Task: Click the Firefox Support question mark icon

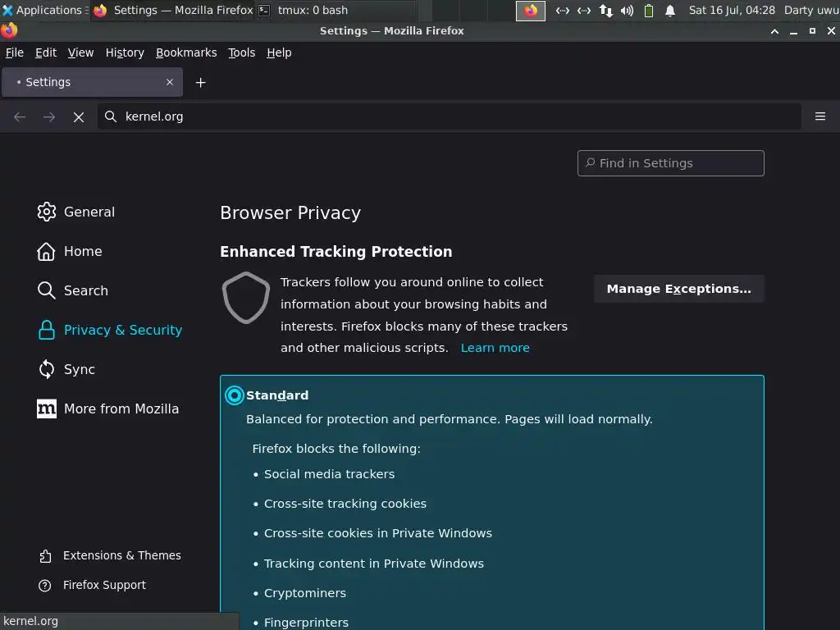Action: point(45,586)
